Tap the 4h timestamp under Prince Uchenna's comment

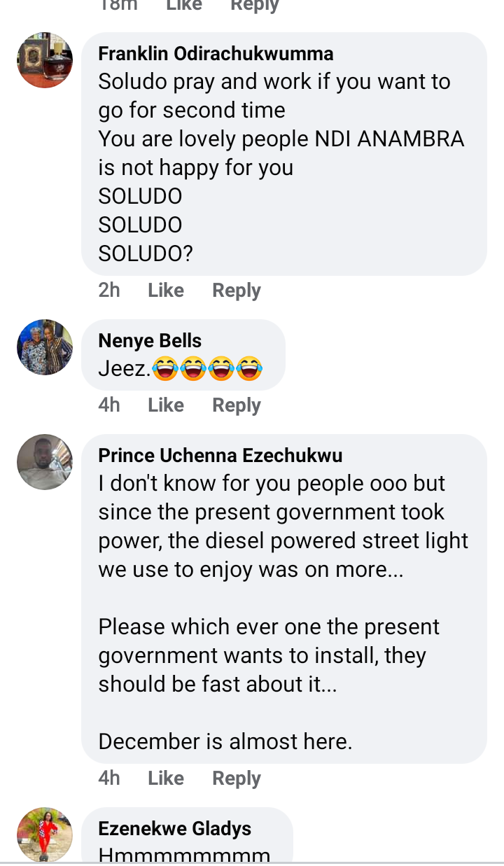point(109,778)
